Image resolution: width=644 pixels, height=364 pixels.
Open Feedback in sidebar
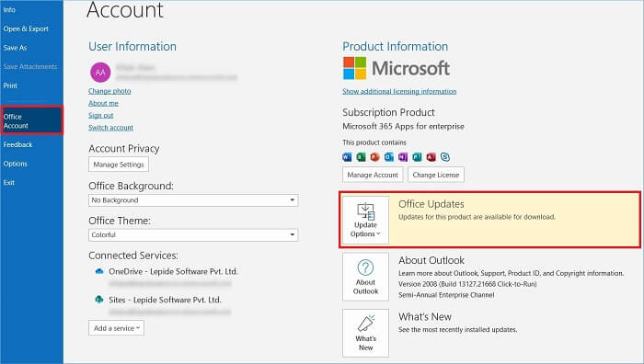[x=17, y=144]
